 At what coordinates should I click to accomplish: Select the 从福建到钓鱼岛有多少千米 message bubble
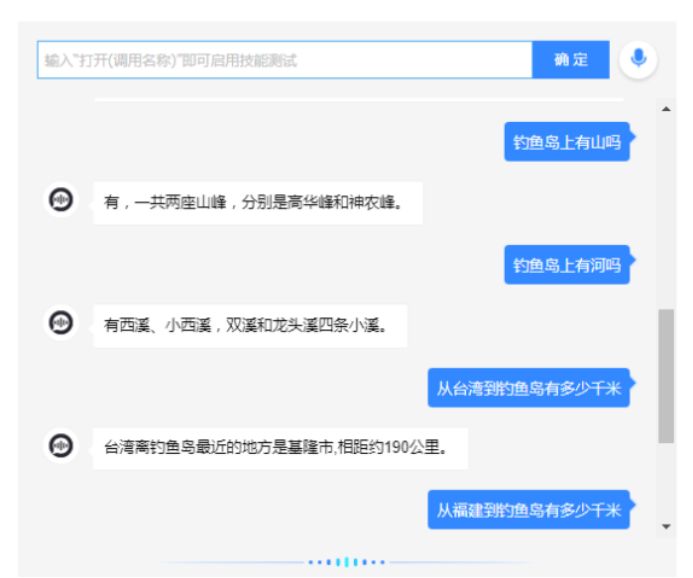pos(529,511)
